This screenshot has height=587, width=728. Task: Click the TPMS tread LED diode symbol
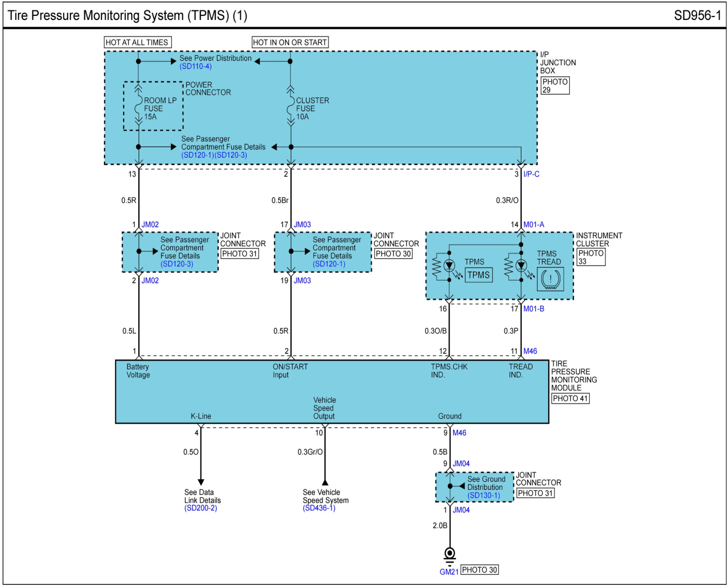(x=521, y=266)
